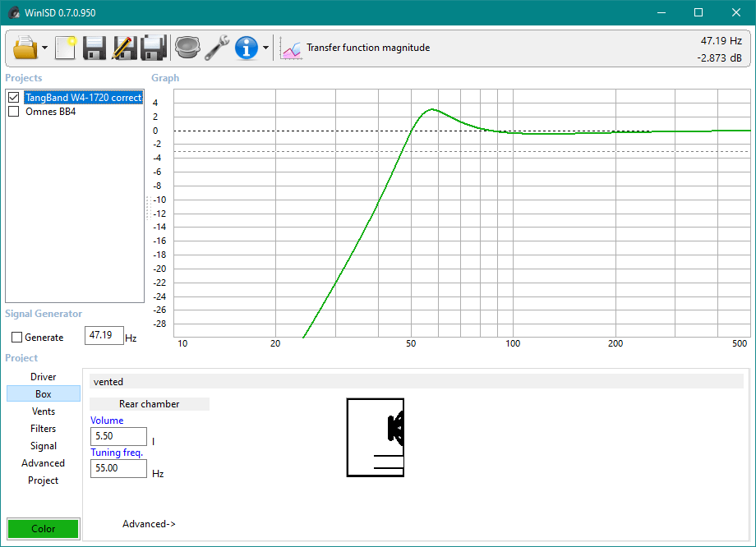Open the Transfer function magnitude graph selector
756x547 pixels.
point(355,48)
